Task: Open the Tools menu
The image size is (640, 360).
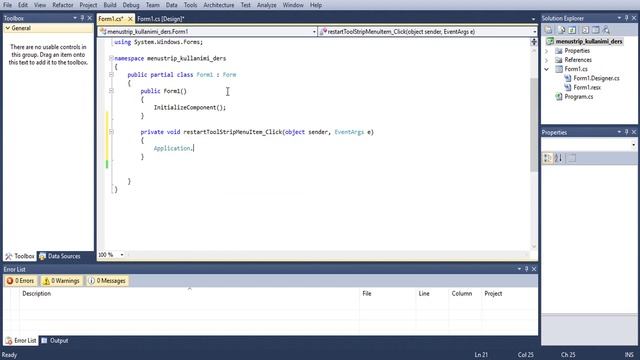Action: [190, 5]
